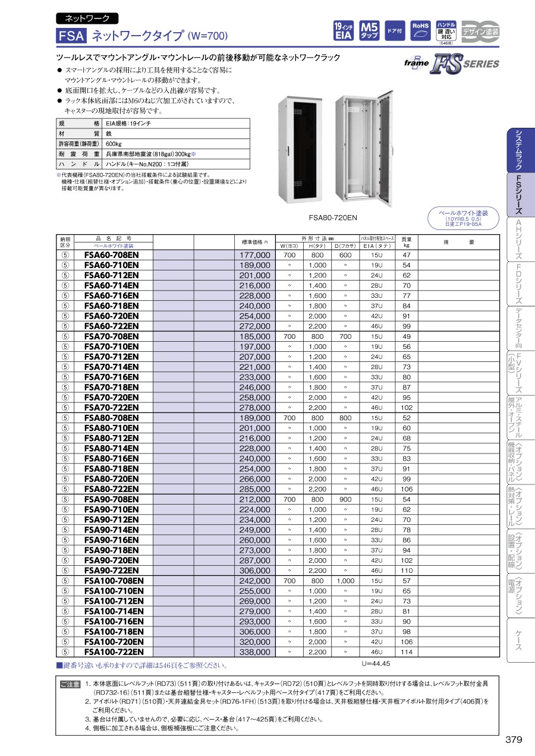The height and width of the screenshot is (756, 535).
Task: Click the 標準価格 column header
Action: tap(255, 242)
